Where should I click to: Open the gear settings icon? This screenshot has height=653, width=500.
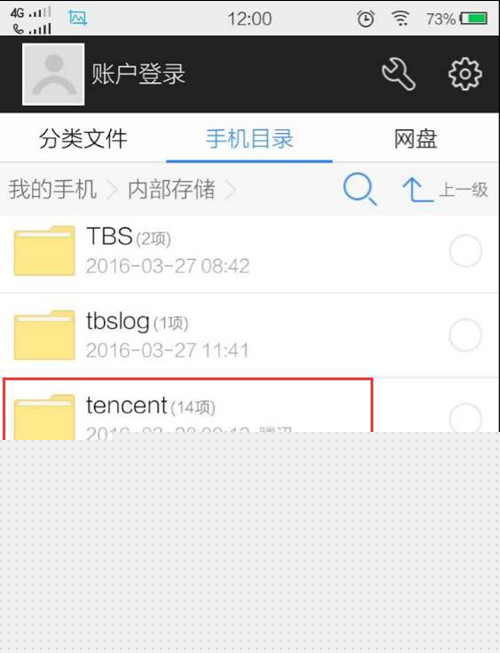[x=465, y=74]
